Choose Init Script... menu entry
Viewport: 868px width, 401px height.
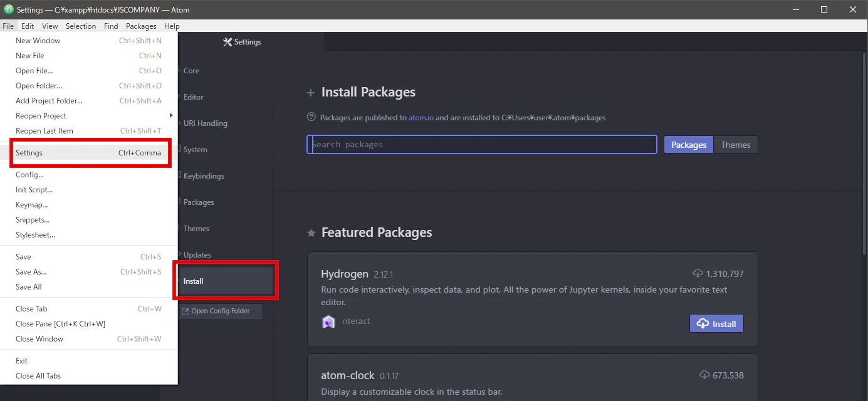pos(89,190)
